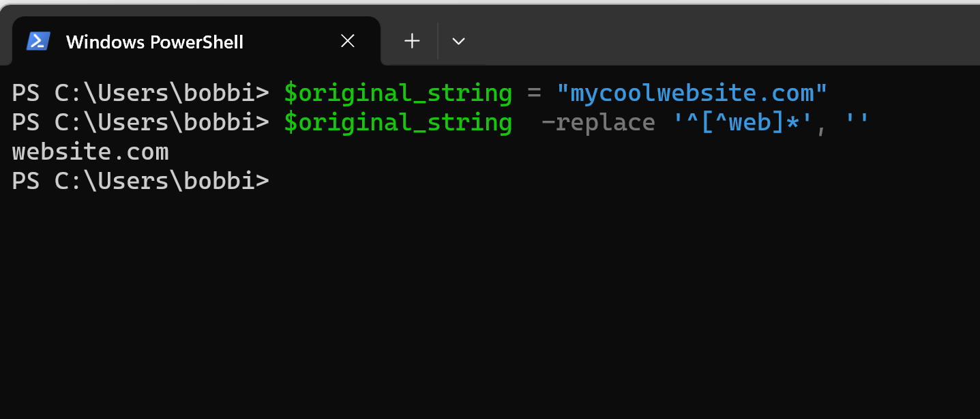Click the $original_string variable on second line
This screenshot has width=980, height=419.
pos(398,122)
